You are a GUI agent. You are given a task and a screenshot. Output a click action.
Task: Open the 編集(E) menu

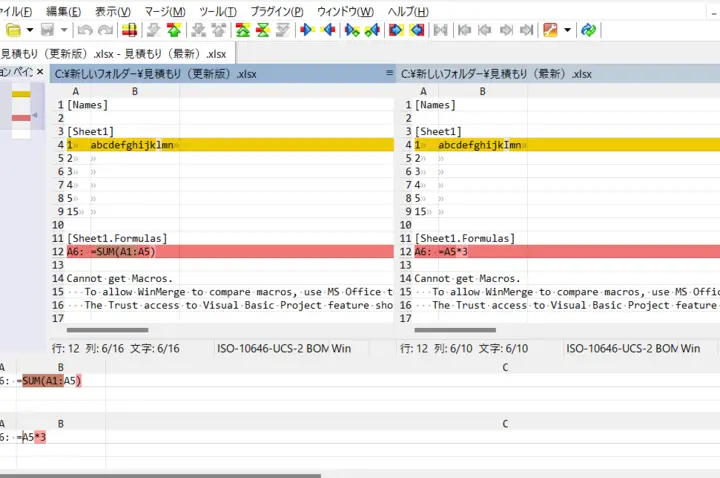coord(64,11)
